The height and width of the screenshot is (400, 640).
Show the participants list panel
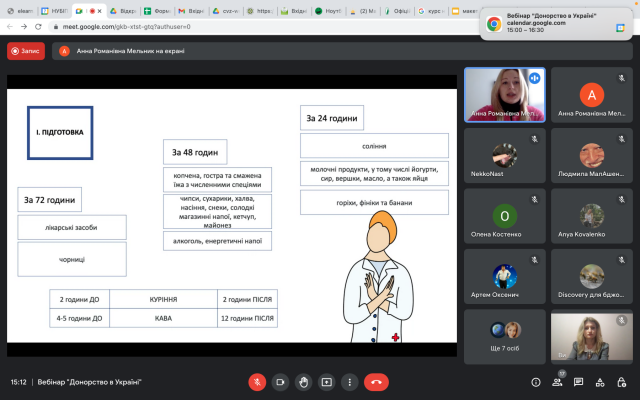point(558,381)
